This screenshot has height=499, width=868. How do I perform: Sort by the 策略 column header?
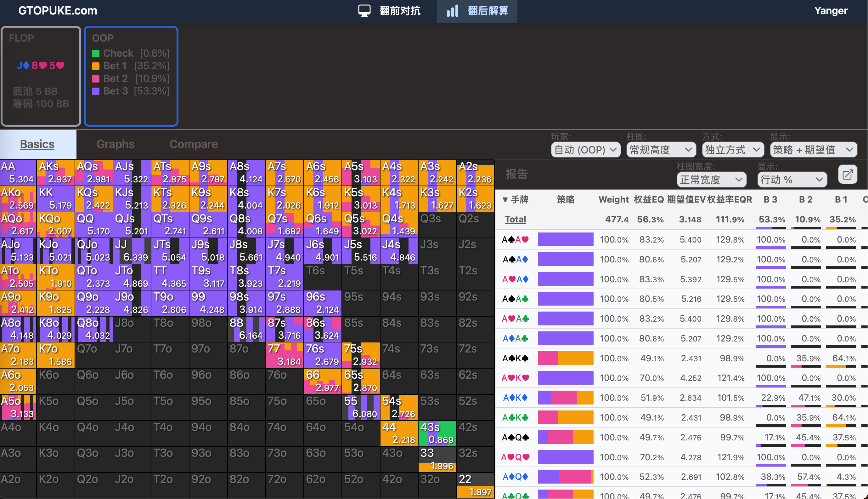pos(566,199)
